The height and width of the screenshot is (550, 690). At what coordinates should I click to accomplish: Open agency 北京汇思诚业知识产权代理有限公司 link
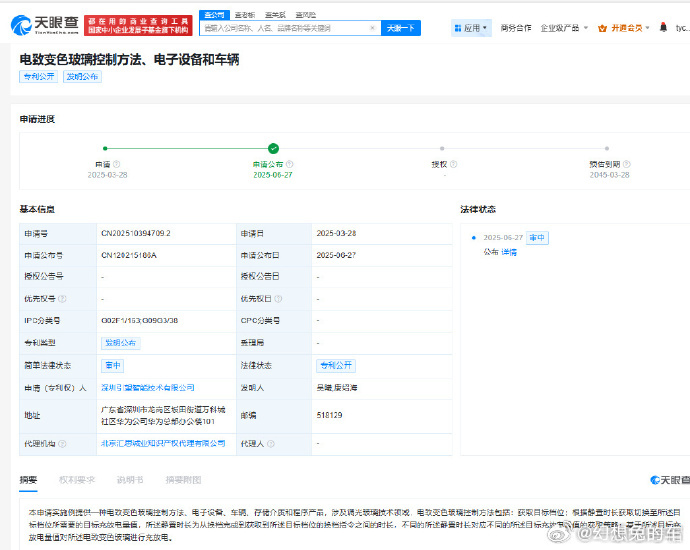pyautogui.click(x=163, y=444)
